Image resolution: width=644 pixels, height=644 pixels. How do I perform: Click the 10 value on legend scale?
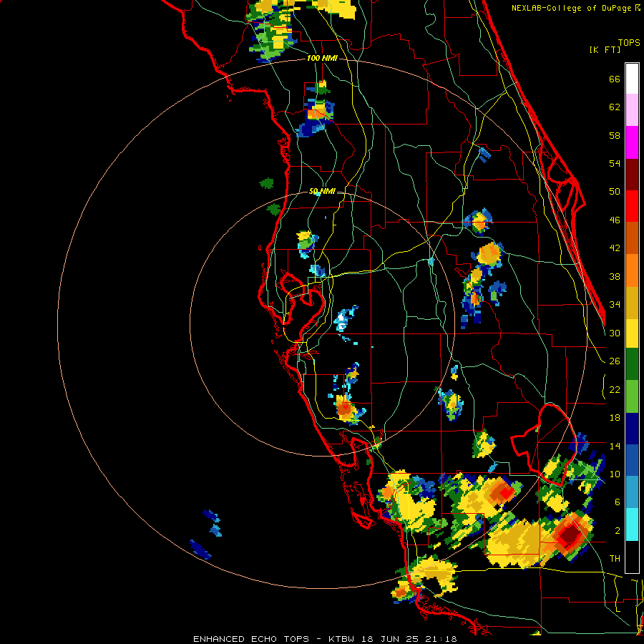[x=615, y=474]
